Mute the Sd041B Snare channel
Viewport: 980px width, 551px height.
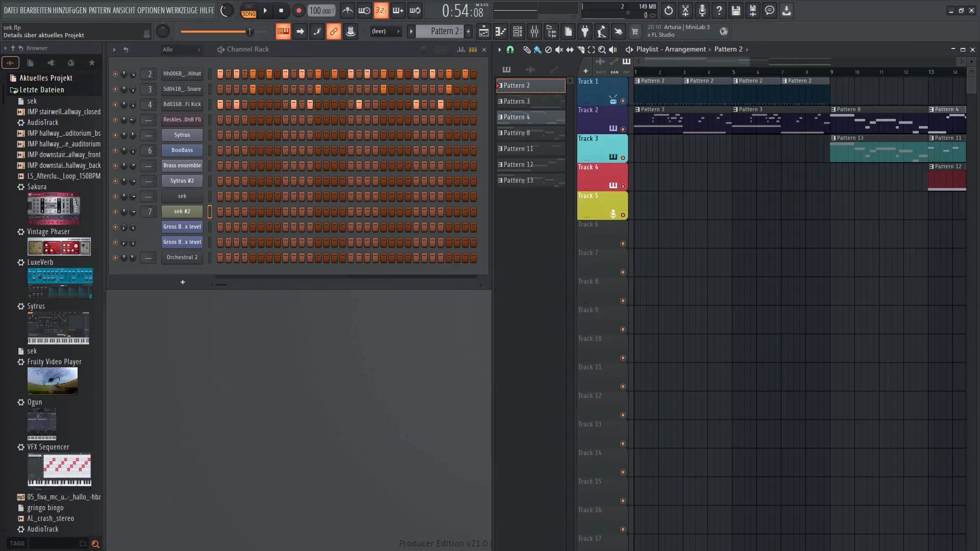click(x=115, y=89)
